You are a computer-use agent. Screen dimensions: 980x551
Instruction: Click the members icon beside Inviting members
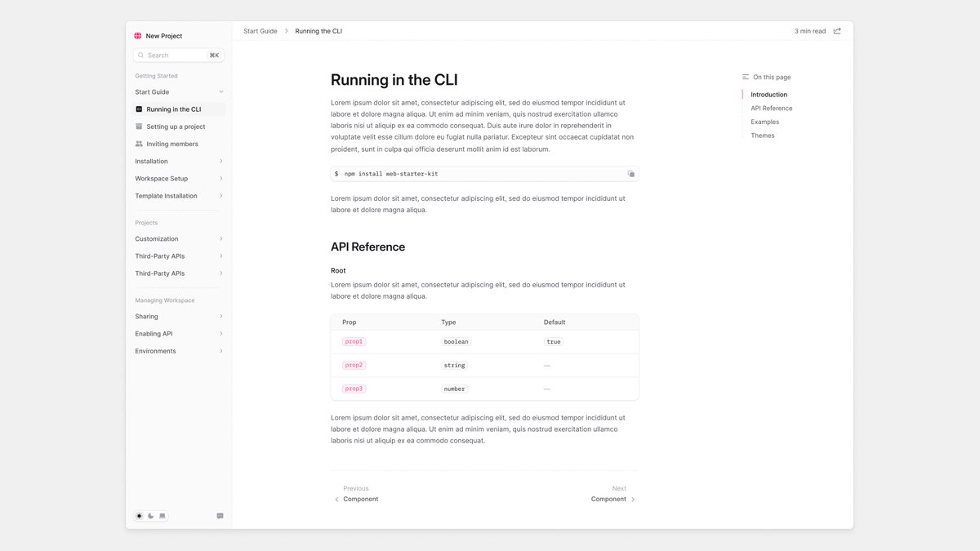point(140,144)
